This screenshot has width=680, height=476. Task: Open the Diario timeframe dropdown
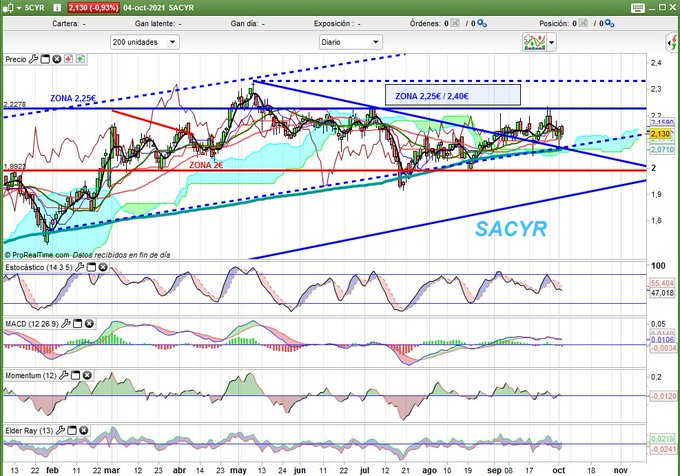tap(350, 42)
